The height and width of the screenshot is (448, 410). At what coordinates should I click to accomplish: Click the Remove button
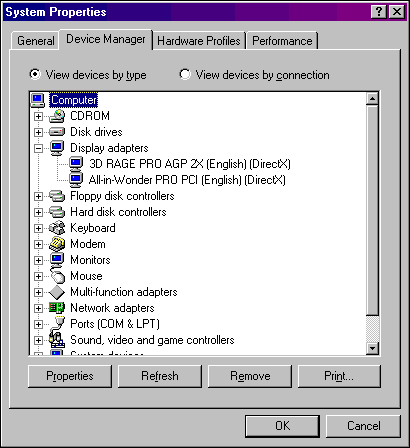point(250,376)
